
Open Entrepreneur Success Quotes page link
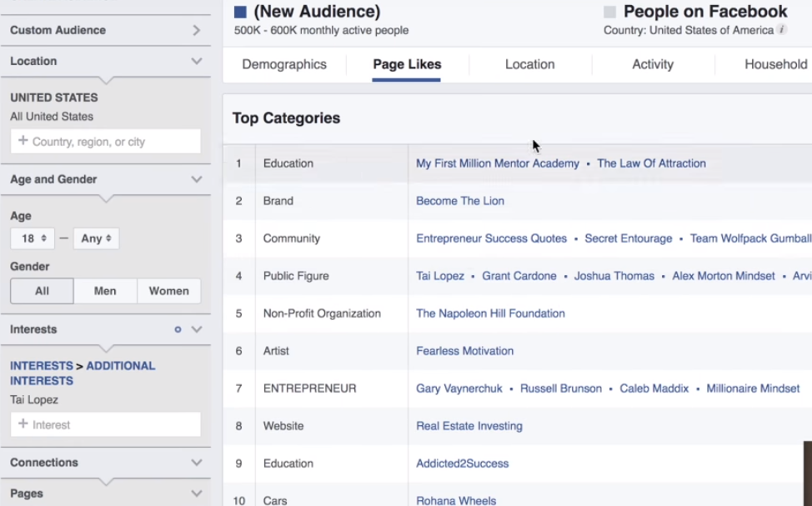(x=491, y=238)
